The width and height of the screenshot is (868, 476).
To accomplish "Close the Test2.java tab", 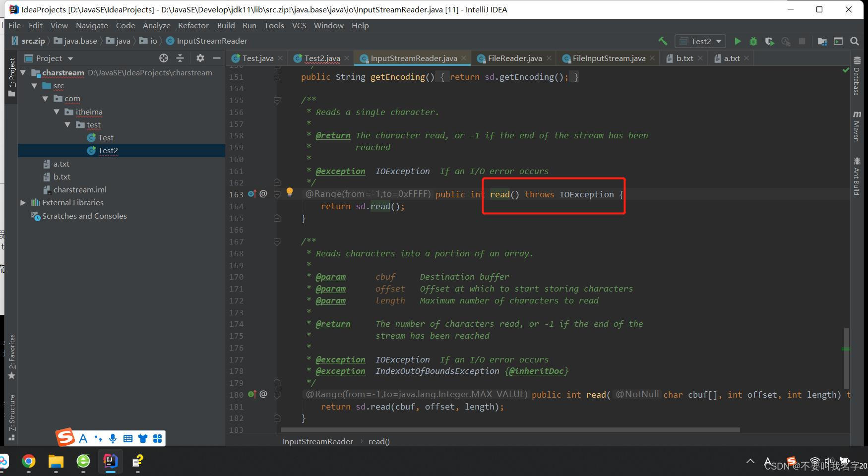I will click(x=347, y=59).
